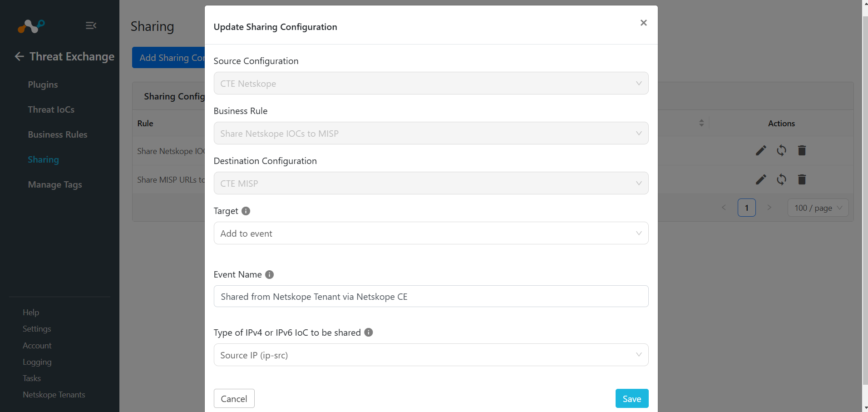Go to Plugins in the sidebar

click(43, 84)
